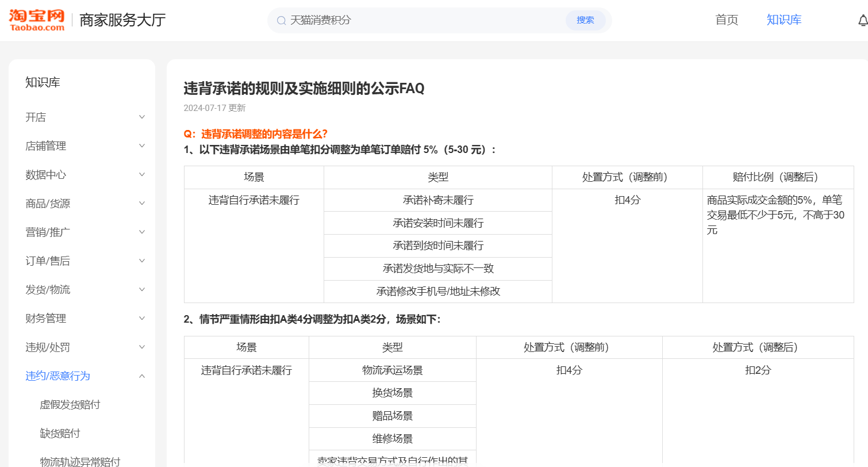Click cell 维修场景

coord(393,439)
